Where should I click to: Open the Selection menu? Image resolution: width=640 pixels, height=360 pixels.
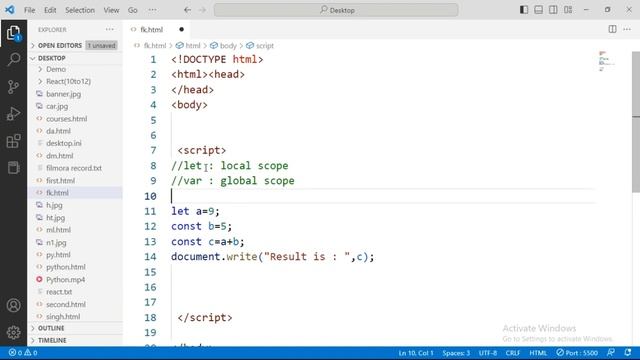[x=80, y=10]
